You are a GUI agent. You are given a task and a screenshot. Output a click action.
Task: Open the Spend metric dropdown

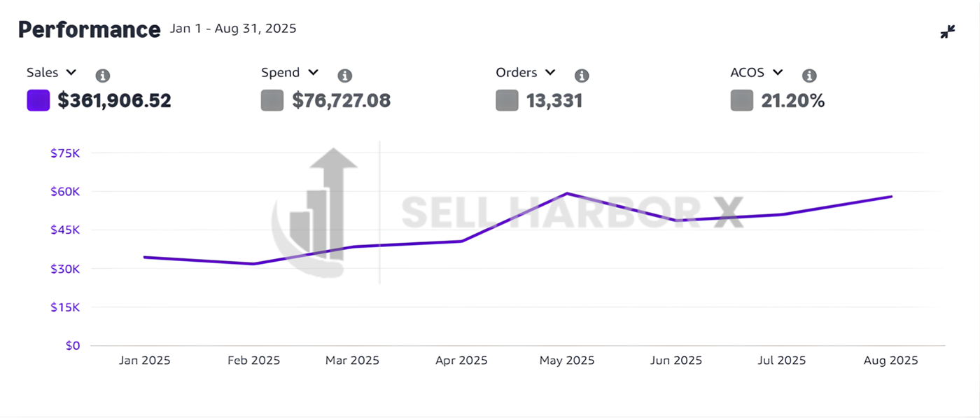(x=313, y=73)
